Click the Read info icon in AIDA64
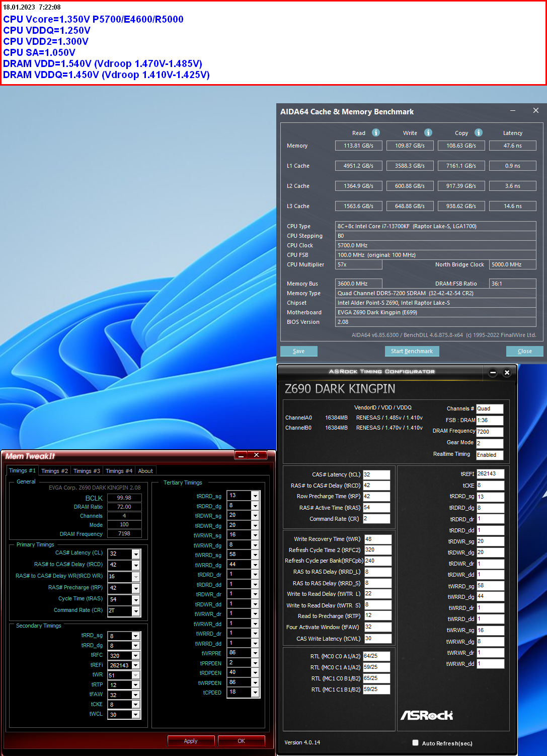 376,132
